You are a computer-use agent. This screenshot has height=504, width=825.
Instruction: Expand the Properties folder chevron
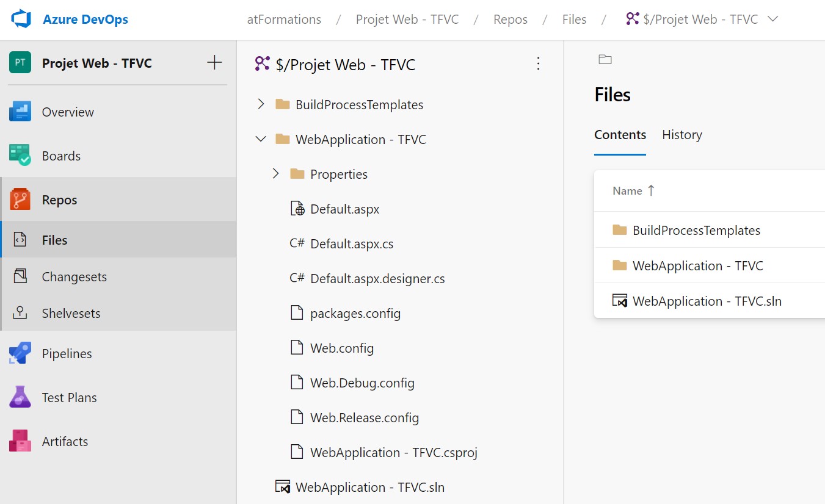[275, 174]
